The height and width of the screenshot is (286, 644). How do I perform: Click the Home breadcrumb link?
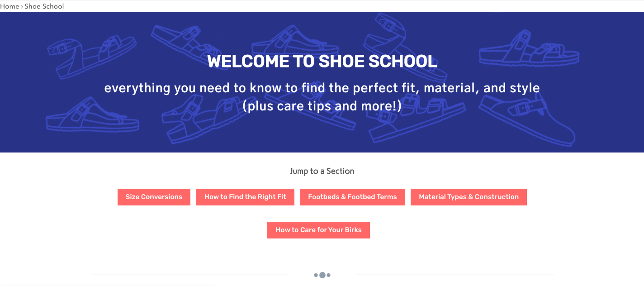(x=9, y=6)
